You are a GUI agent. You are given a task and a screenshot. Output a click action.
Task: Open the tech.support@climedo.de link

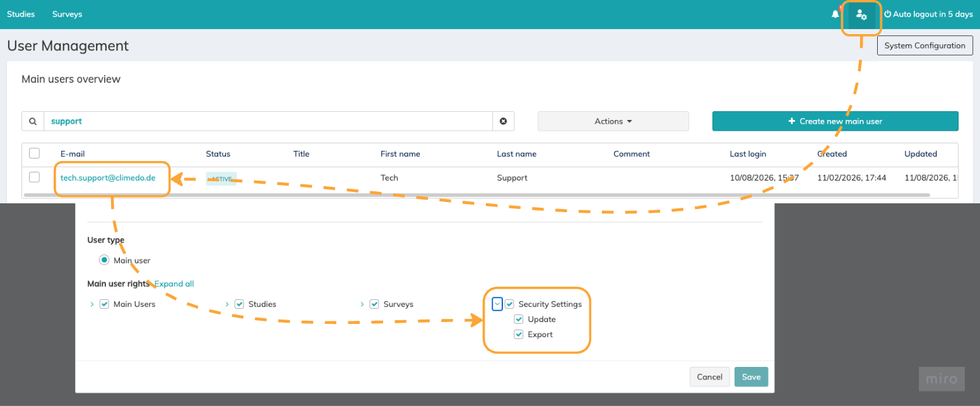point(108,178)
